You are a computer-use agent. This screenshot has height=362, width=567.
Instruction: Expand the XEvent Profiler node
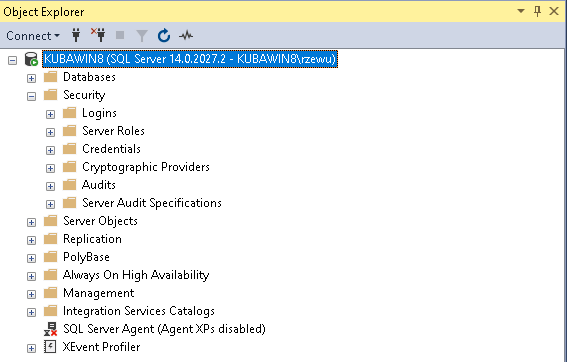[31, 349]
